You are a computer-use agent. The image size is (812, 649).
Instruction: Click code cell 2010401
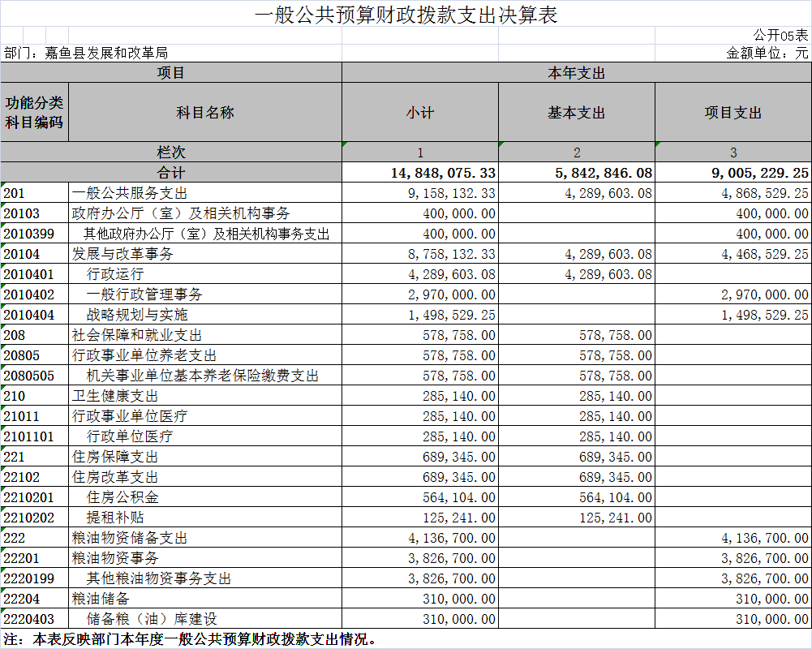[x=34, y=273]
